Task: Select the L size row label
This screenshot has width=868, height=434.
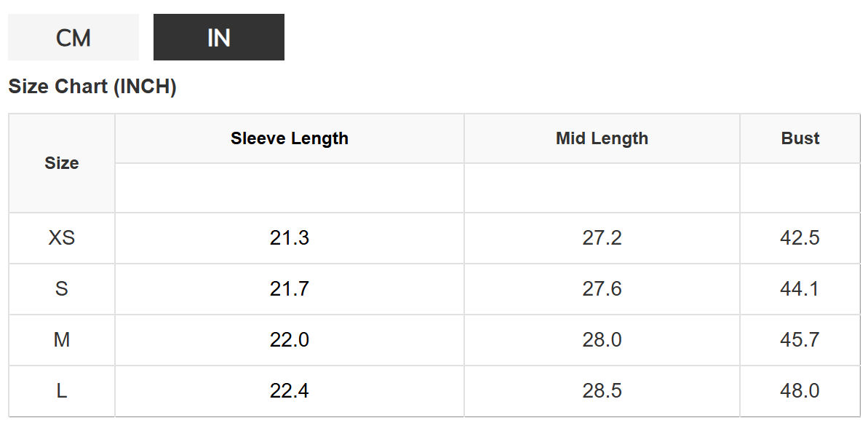Action: [62, 391]
